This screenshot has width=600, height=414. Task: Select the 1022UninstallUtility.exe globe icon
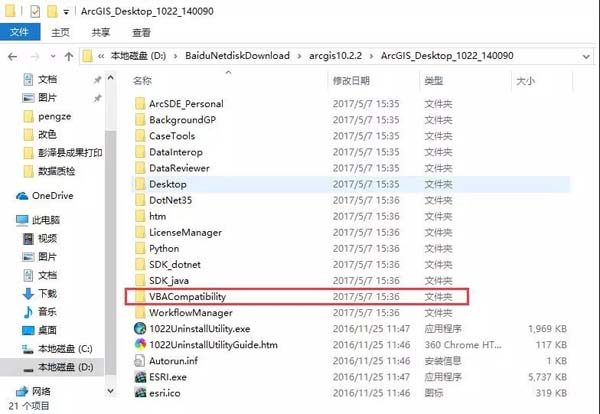140,329
